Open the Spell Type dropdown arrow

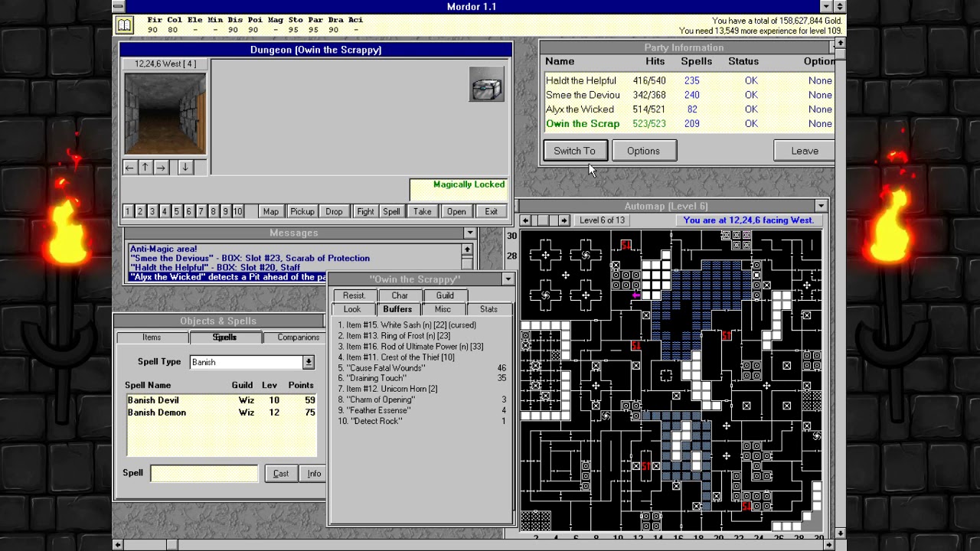click(x=308, y=362)
